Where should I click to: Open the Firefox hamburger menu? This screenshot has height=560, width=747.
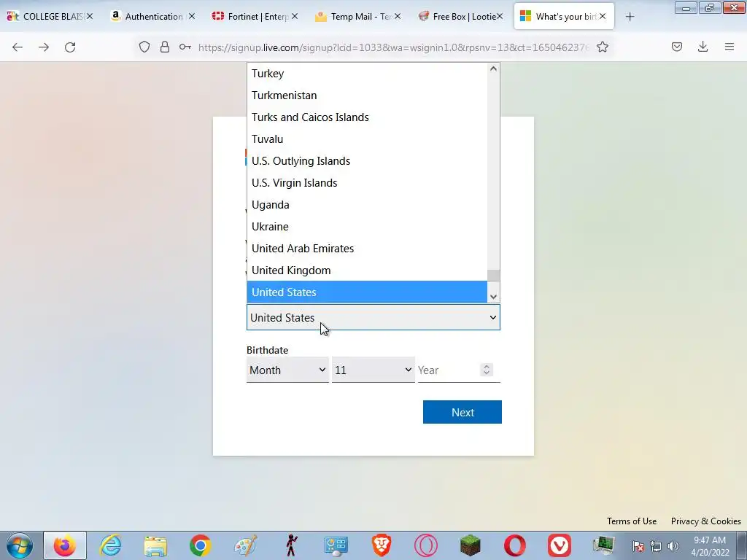(729, 47)
